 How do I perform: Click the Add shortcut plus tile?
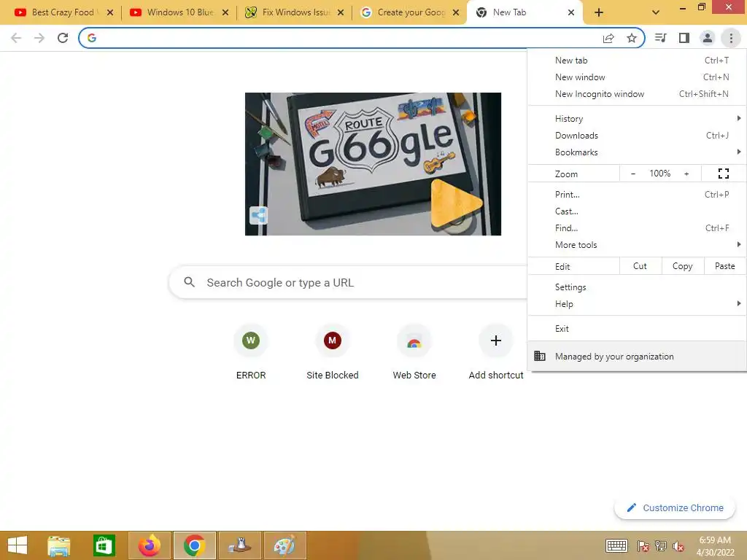tap(496, 352)
